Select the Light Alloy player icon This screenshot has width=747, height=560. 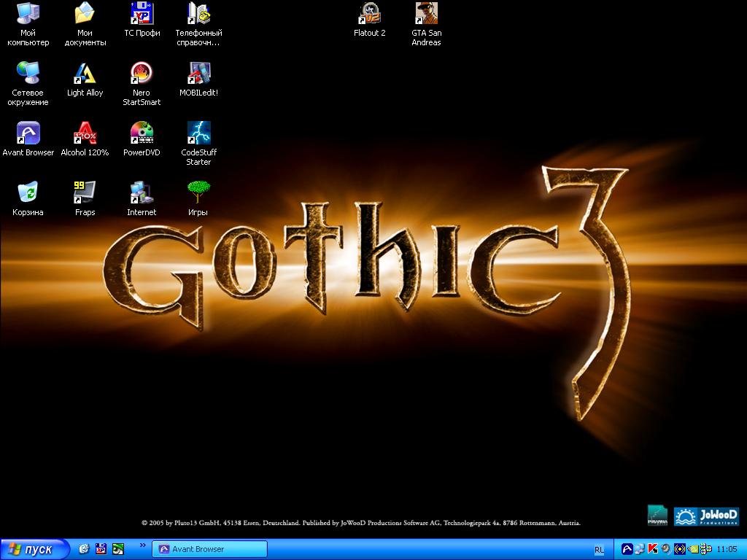coord(85,73)
